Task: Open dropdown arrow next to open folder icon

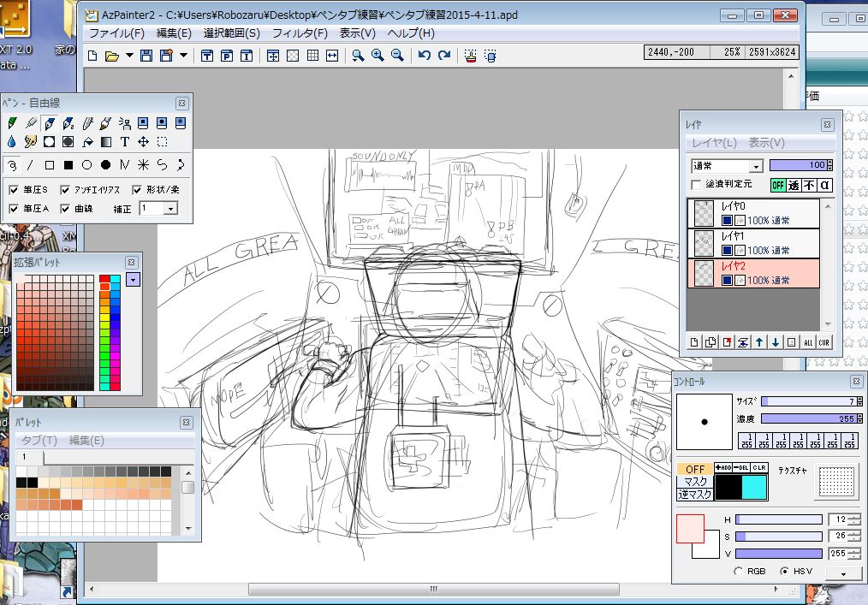Action: pyautogui.click(x=129, y=56)
